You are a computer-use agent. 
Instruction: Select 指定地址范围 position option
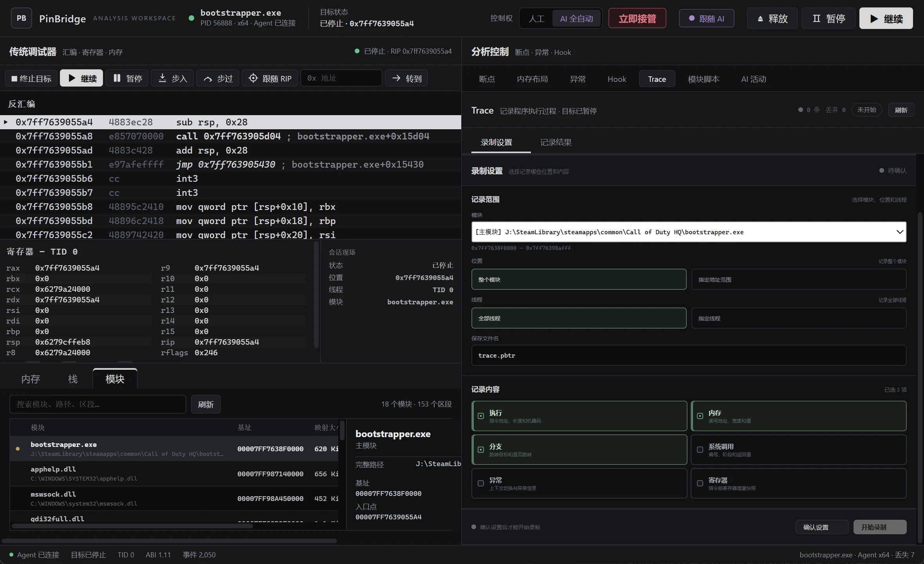coord(799,279)
